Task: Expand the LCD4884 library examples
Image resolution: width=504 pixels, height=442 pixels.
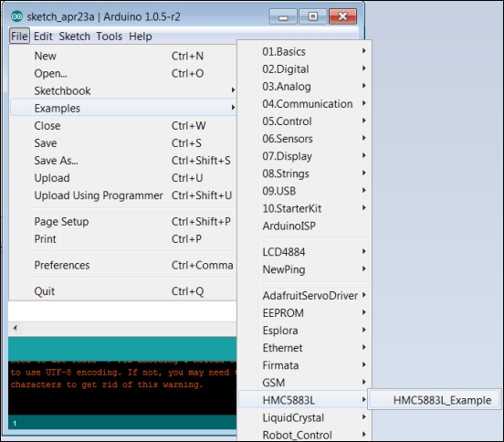Action: pyautogui.click(x=305, y=252)
